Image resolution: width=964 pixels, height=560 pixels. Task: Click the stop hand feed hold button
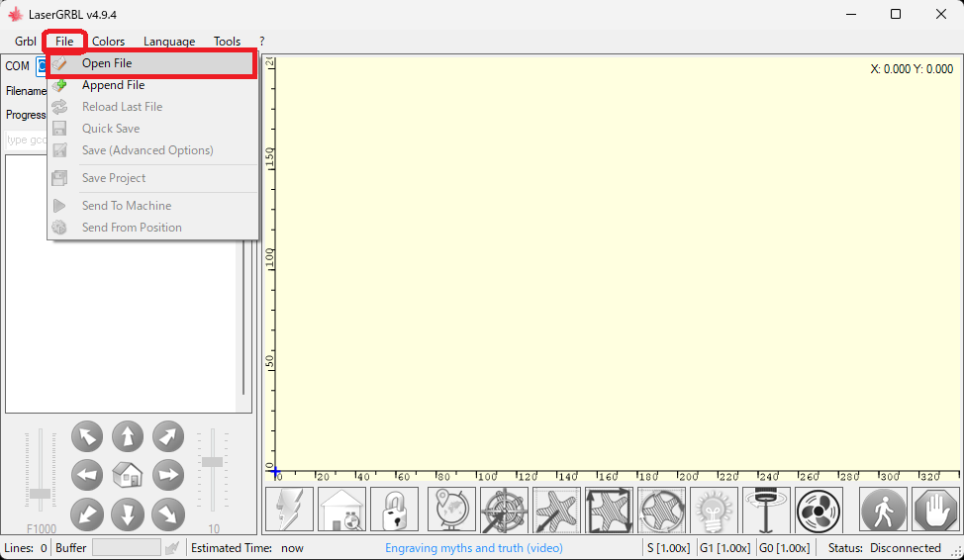coord(935,509)
